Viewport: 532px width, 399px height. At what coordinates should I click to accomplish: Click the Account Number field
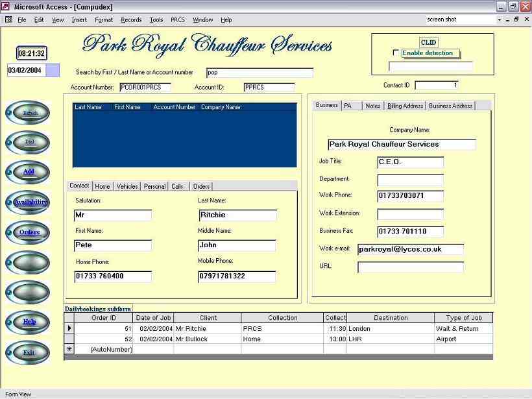(x=145, y=87)
